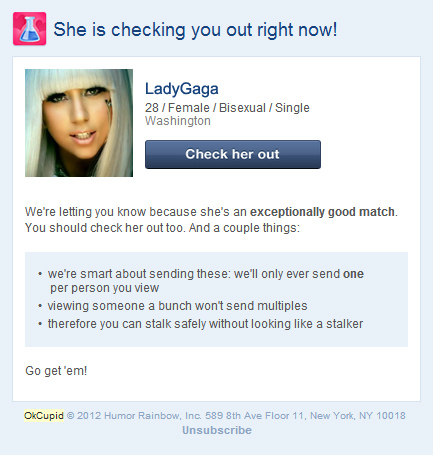Click the OkCupid flask logo icon
Screen dimensions: 433x455
[x=29, y=29]
